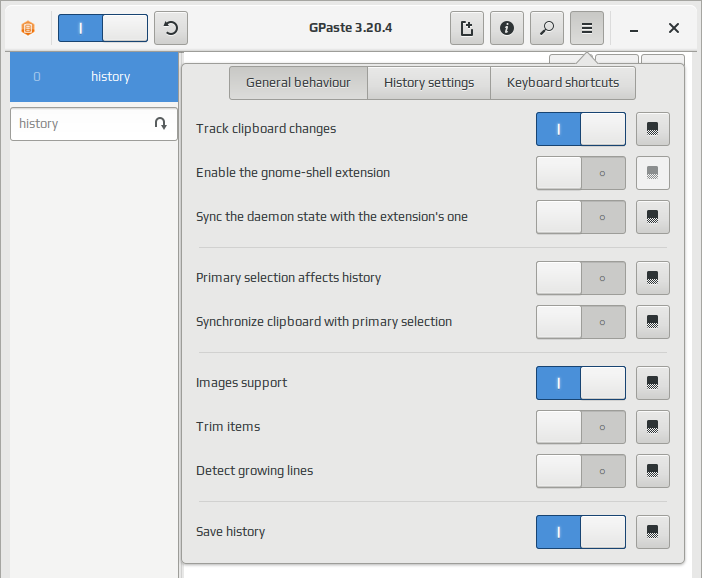Open the Keyboard shortcuts tab
The height and width of the screenshot is (578, 702).
(x=563, y=83)
